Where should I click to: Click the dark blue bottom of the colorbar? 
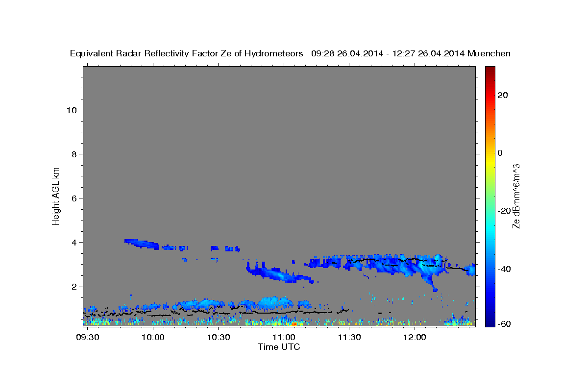point(490,322)
